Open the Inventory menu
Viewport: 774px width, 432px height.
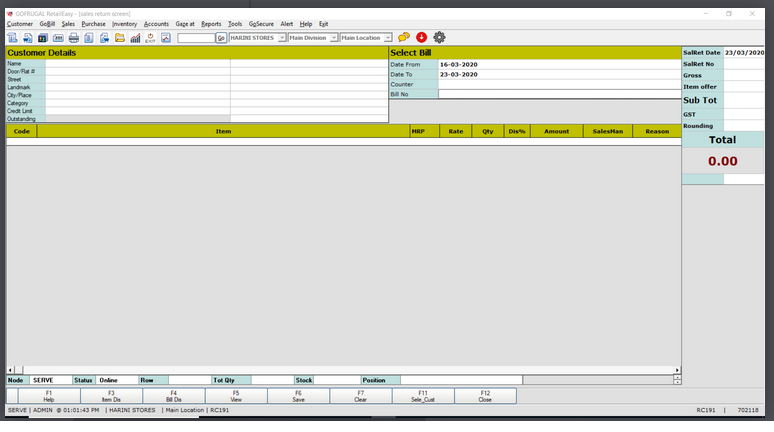pyautogui.click(x=125, y=23)
